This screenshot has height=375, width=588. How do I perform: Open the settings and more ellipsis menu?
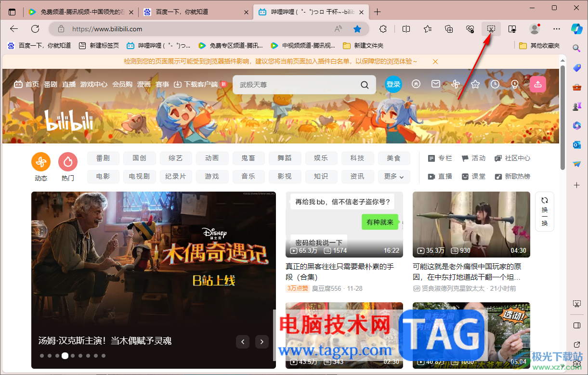pos(557,29)
